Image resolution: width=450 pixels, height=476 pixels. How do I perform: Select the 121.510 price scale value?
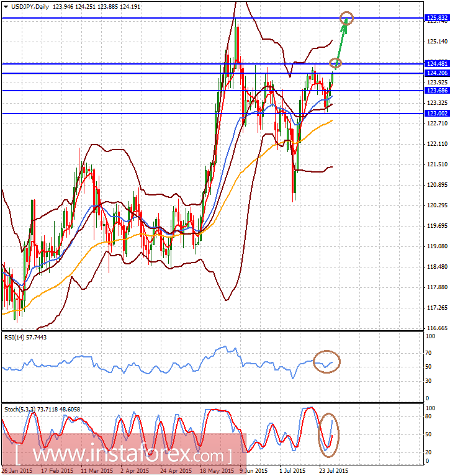pyautogui.click(x=437, y=164)
